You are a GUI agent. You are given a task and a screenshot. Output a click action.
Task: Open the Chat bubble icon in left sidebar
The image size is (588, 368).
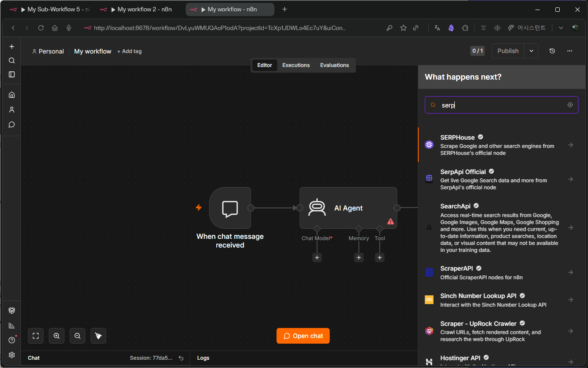12,124
